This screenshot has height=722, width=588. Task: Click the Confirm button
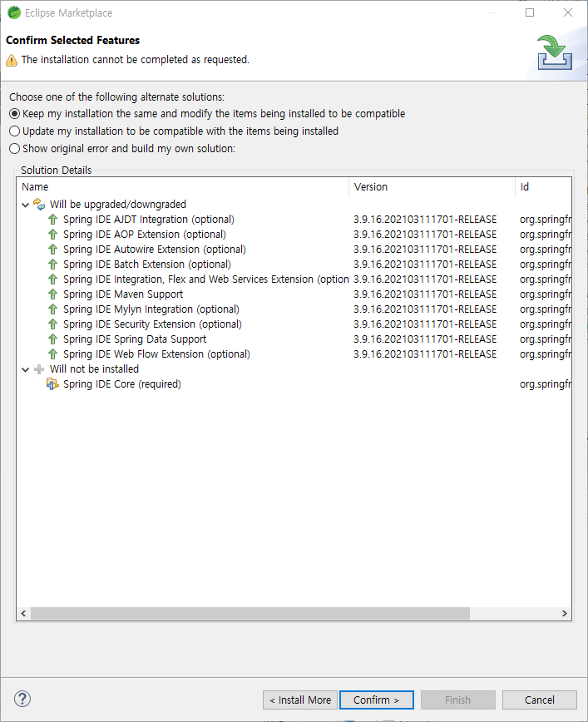click(377, 700)
